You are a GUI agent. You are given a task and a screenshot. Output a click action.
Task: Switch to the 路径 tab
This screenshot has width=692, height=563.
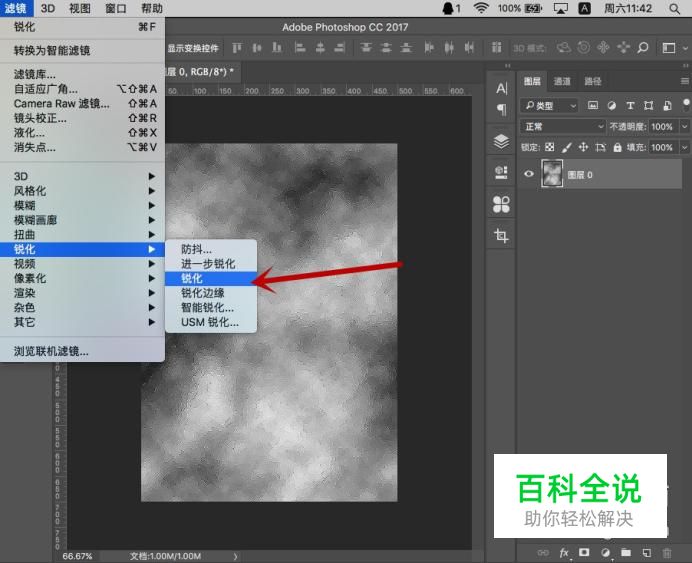point(593,81)
